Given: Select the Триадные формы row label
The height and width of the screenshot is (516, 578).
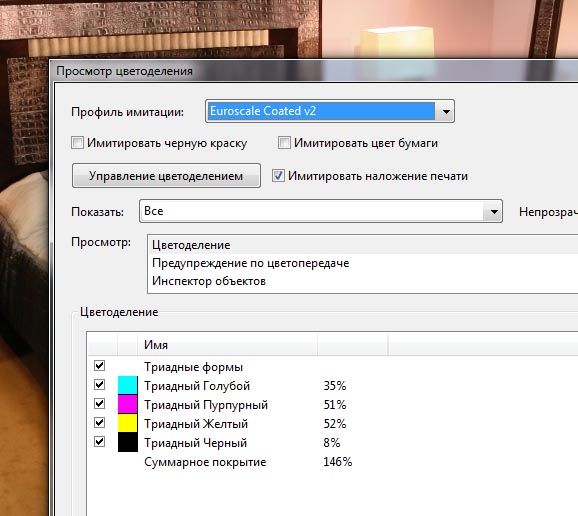Looking at the screenshot, I should click(193, 367).
